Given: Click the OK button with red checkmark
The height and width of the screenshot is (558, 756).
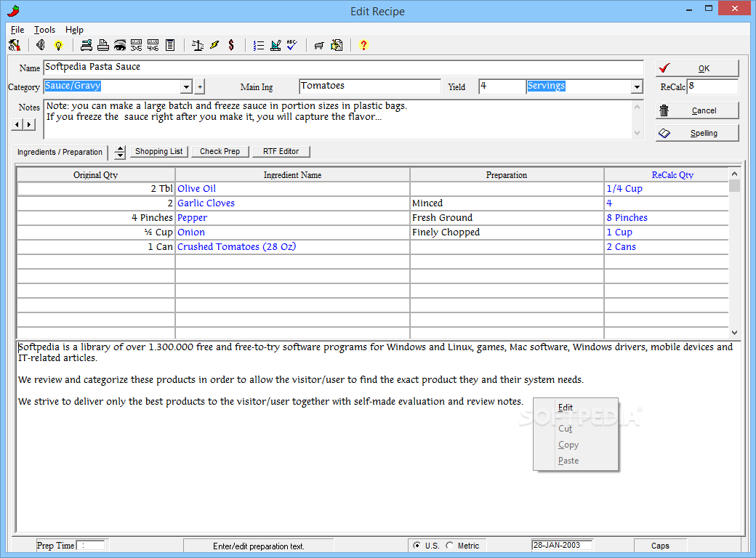Looking at the screenshot, I should pyautogui.click(x=697, y=68).
